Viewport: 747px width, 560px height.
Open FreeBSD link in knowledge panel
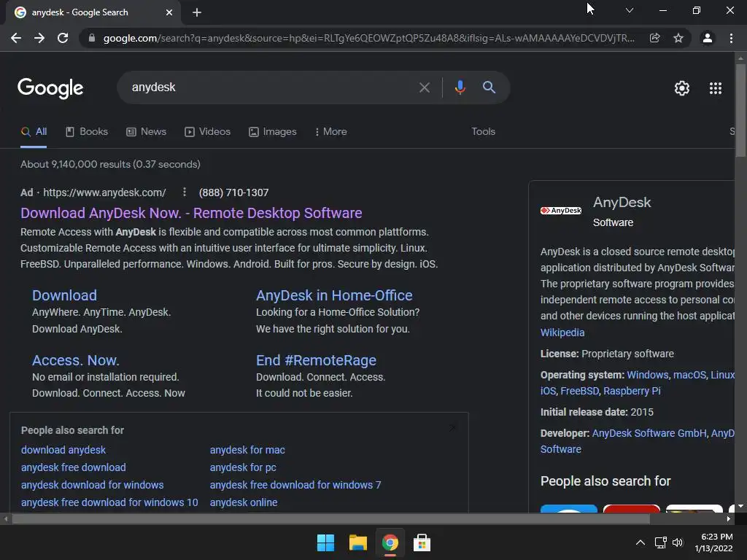click(580, 391)
